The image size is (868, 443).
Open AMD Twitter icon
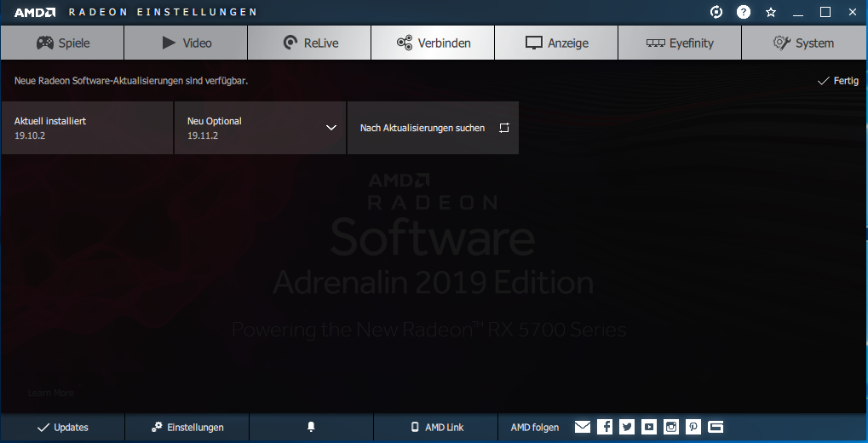(x=627, y=427)
